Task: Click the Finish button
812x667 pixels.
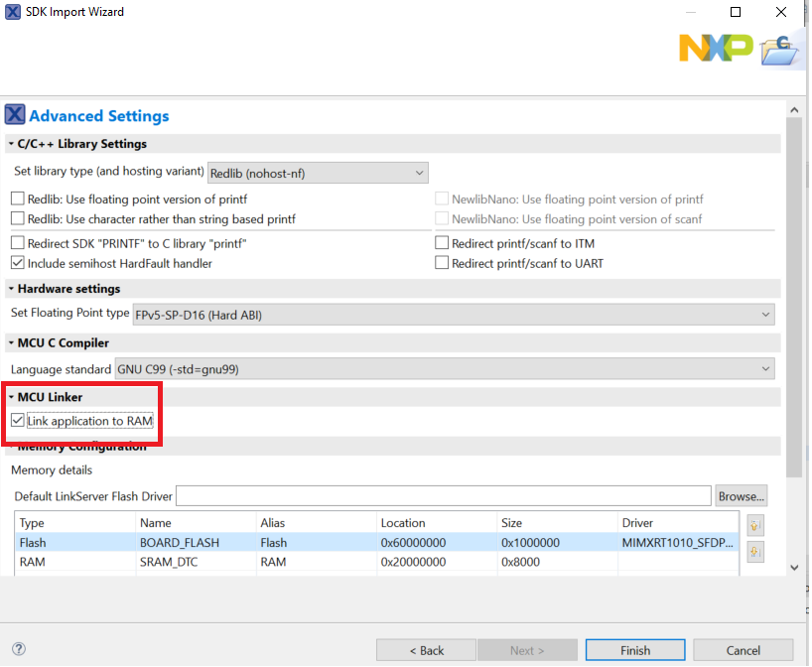Action: (x=635, y=650)
